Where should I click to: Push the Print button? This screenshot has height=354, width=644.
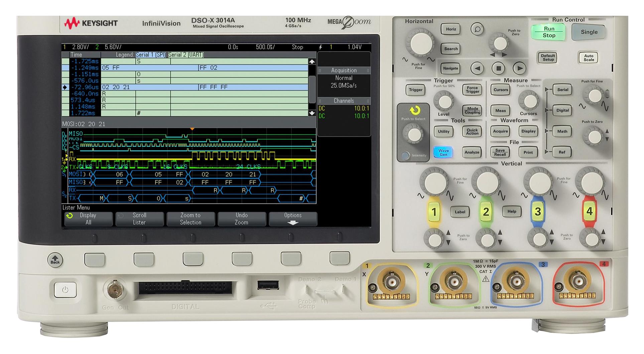click(528, 152)
